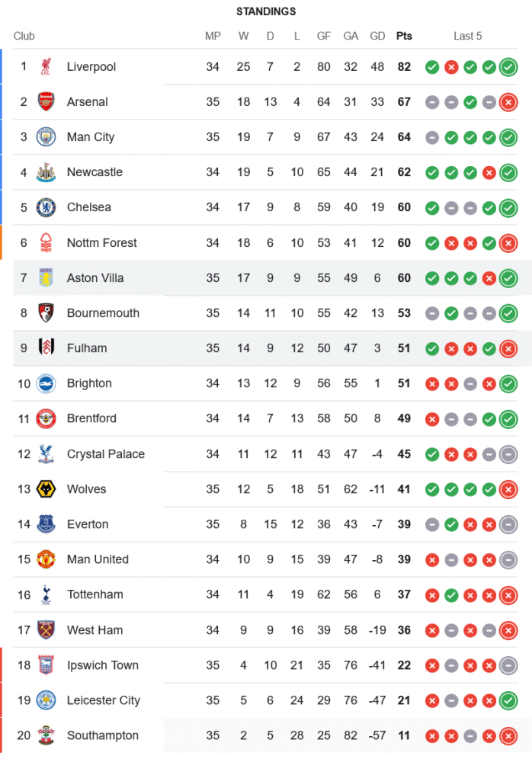
Task: Click the Liverpool club crest icon
Action: click(x=46, y=66)
